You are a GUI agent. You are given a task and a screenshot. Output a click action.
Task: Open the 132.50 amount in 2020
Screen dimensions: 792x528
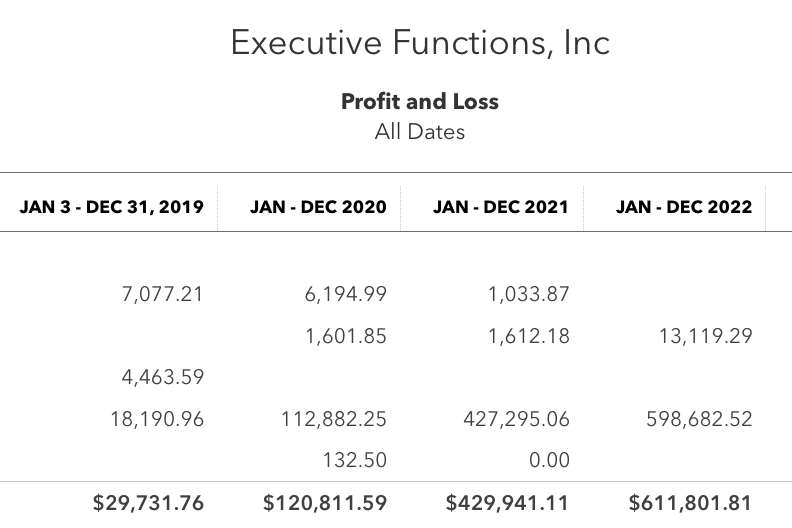click(355, 460)
